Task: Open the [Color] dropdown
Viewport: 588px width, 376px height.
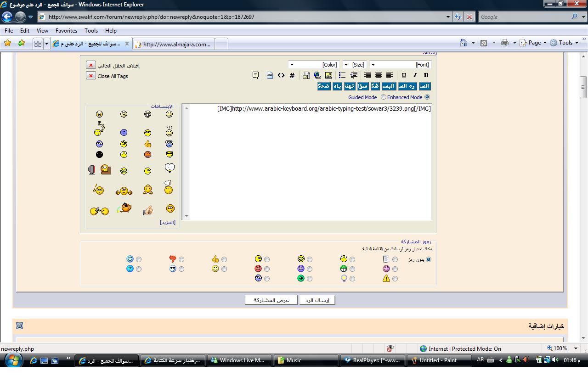Action: click(x=314, y=65)
